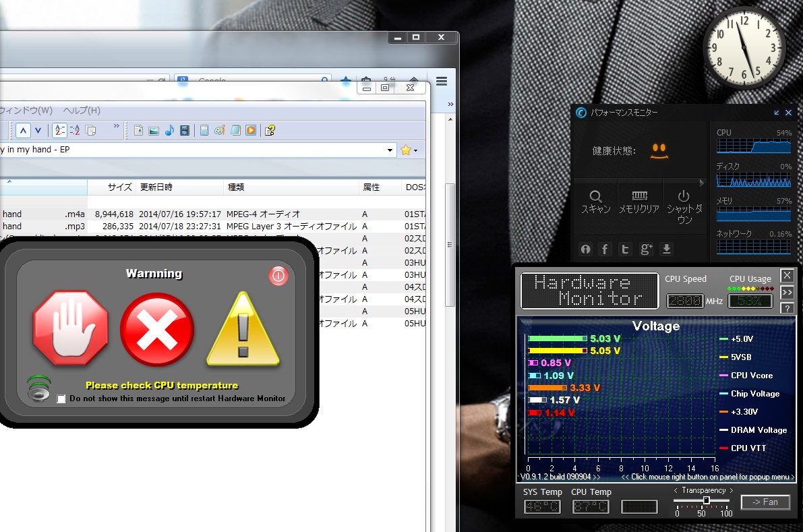Click the yellow exclamation triangle icon
This screenshot has height=532, width=803.
[243, 329]
